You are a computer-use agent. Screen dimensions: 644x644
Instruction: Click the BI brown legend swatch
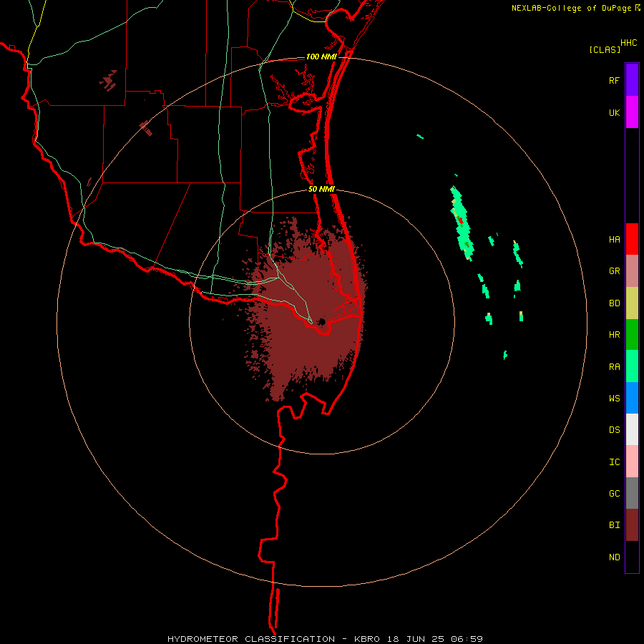pyautogui.click(x=632, y=525)
